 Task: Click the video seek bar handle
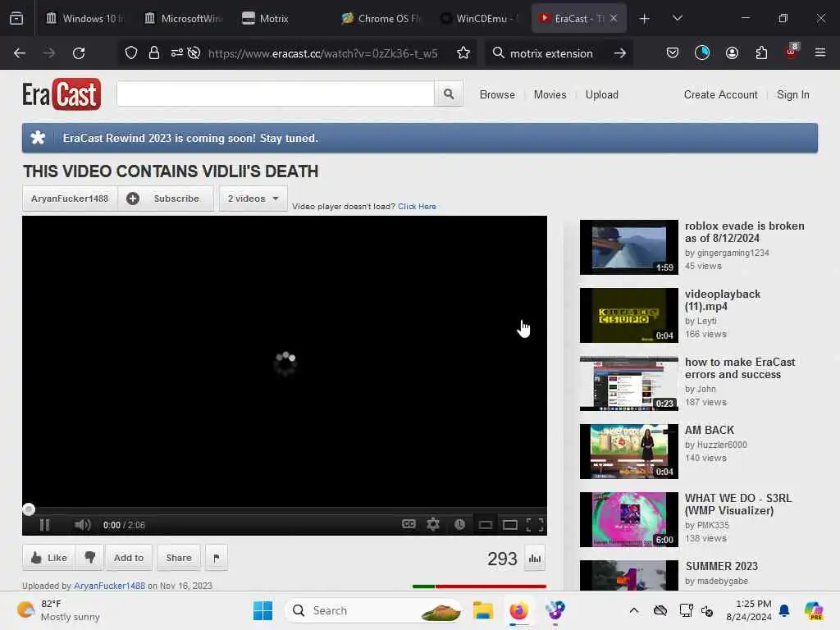pyautogui.click(x=29, y=509)
